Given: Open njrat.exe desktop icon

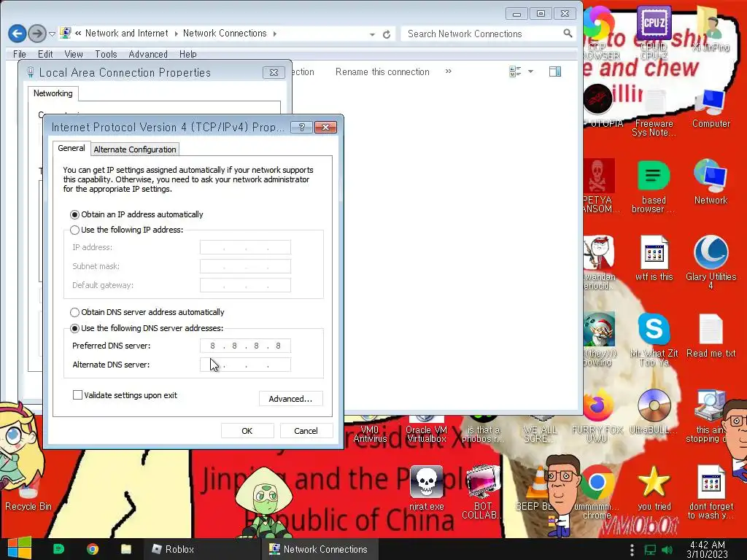Looking at the screenshot, I should (x=426, y=488).
